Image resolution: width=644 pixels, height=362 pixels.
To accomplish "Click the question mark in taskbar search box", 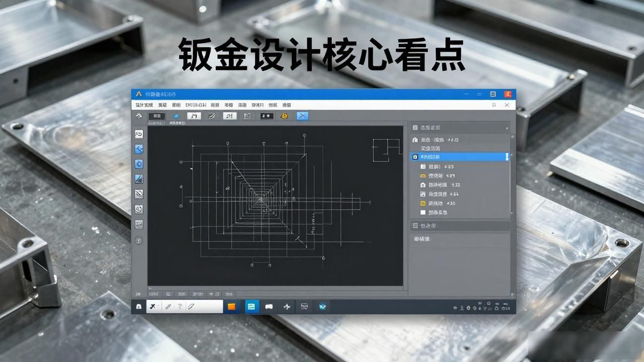I will (180, 306).
